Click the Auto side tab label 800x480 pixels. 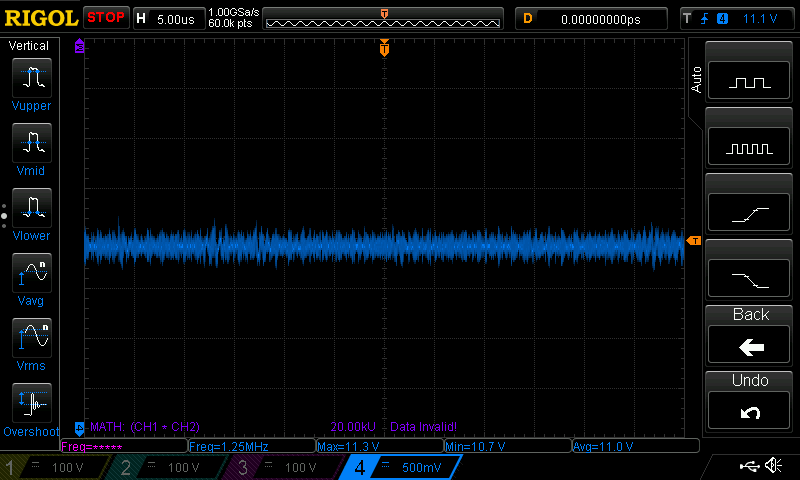point(696,80)
